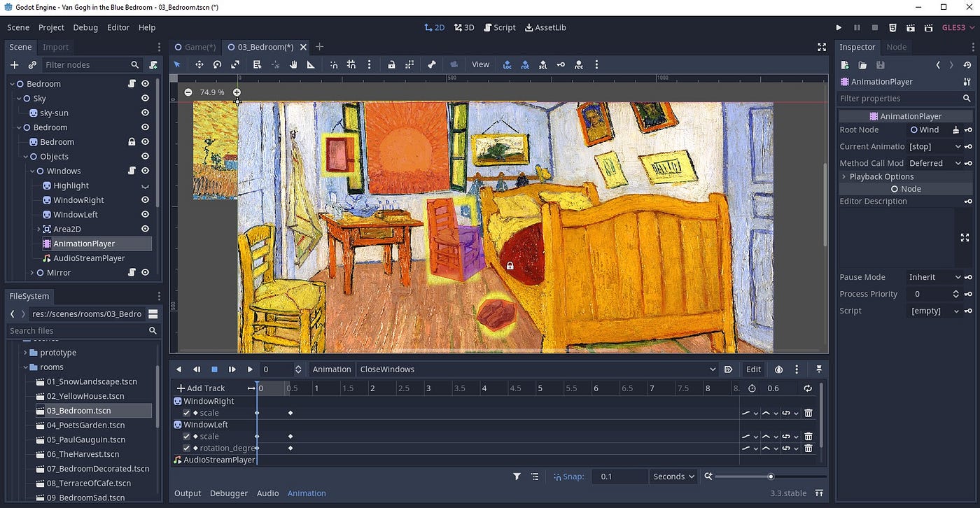The height and width of the screenshot is (508, 980).
Task: Open the AssetLib workspace
Action: pyautogui.click(x=545, y=27)
